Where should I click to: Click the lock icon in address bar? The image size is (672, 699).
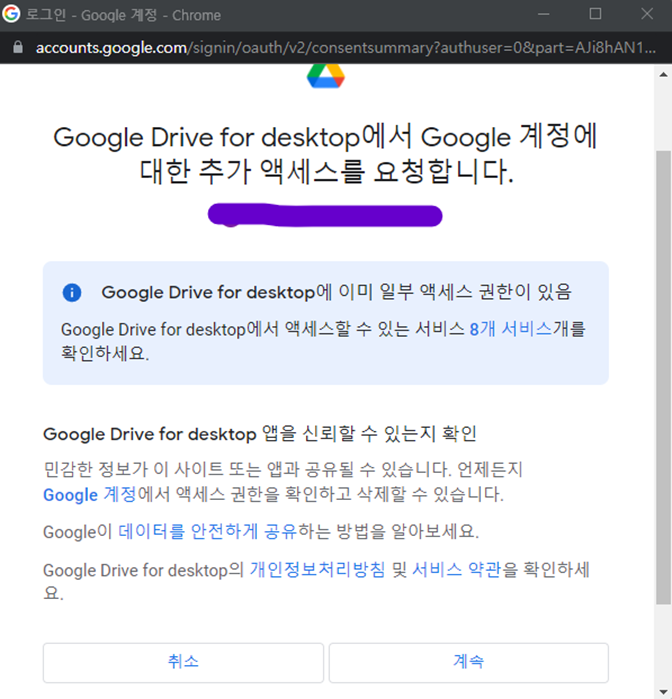[x=18, y=47]
